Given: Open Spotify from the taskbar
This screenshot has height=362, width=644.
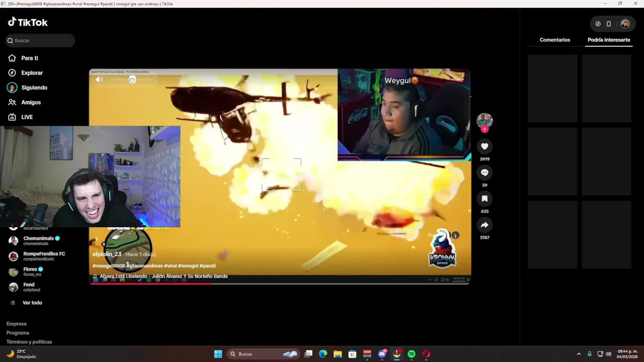Looking at the screenshot, I should click(412, 354).
